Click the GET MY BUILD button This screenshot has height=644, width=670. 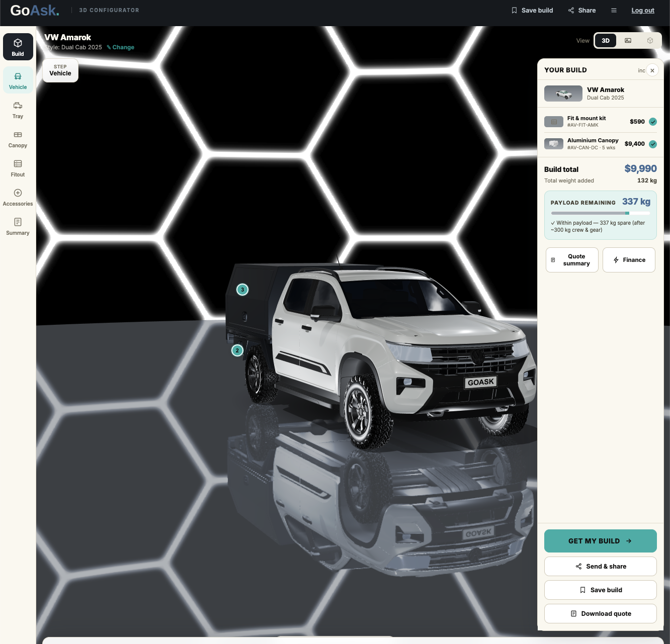601,541
